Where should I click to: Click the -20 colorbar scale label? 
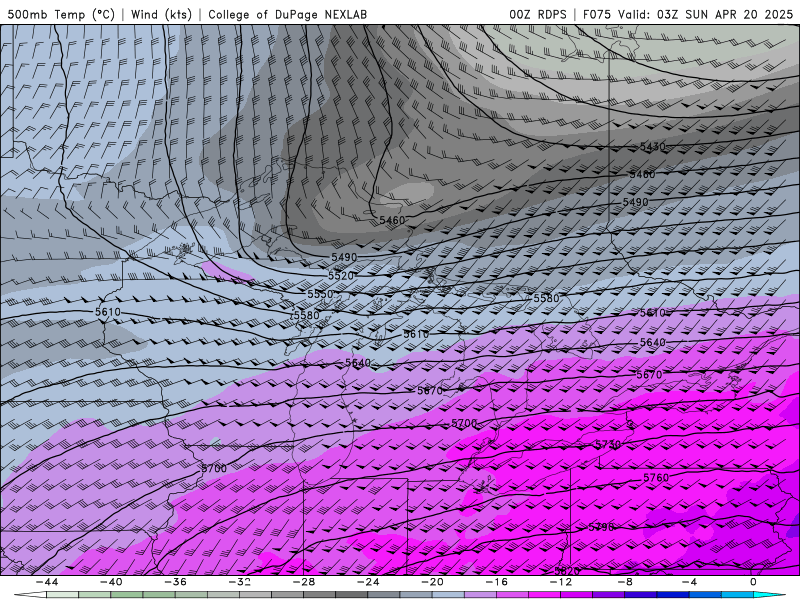[x=433, y=582]
